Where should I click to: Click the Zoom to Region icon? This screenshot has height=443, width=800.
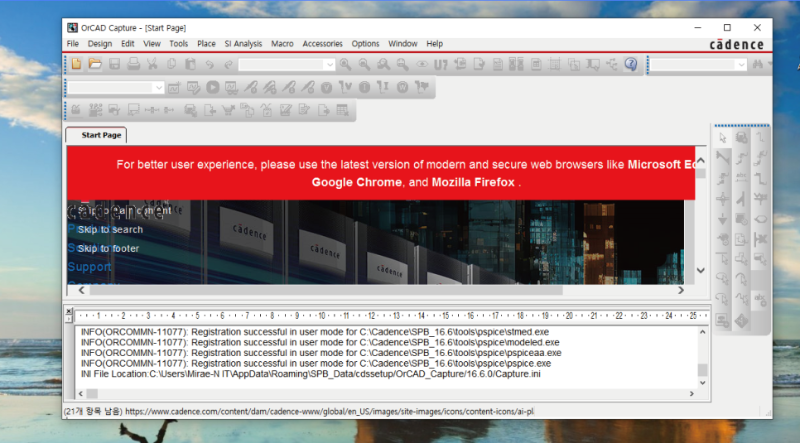click(383, 64)
